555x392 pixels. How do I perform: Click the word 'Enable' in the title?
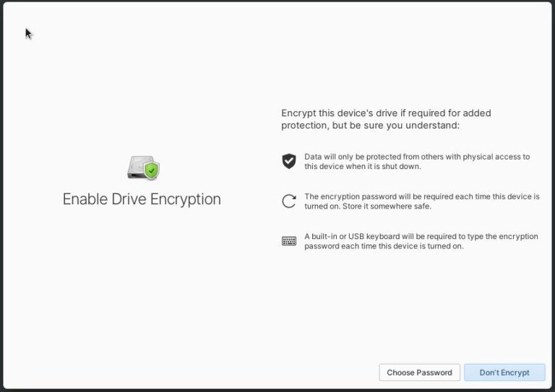coord(85,199)
